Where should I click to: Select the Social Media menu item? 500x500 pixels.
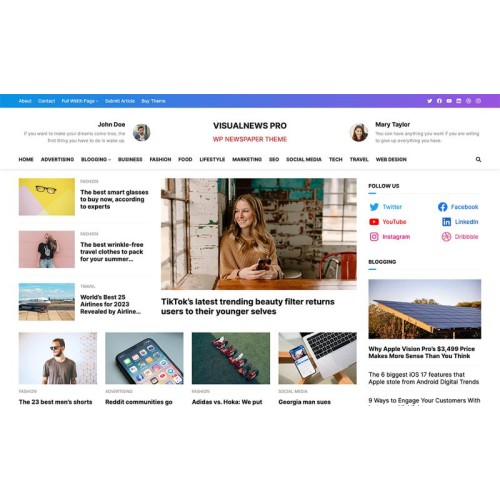pyautogui.click(x=304, y=159)
